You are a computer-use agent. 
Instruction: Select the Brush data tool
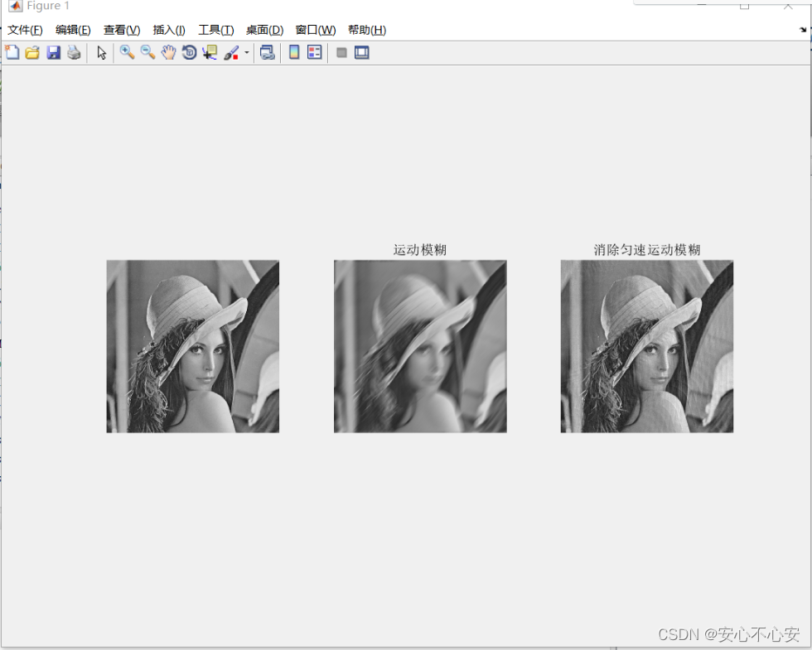231,52
